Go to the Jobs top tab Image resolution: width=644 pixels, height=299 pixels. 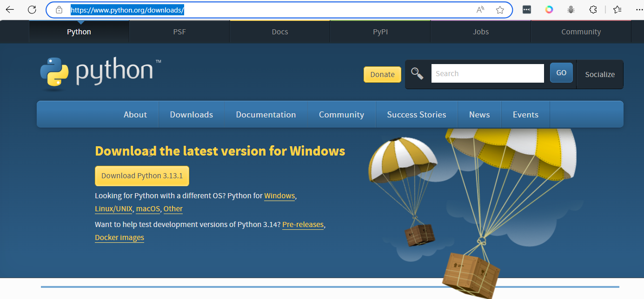pos(481,32)
